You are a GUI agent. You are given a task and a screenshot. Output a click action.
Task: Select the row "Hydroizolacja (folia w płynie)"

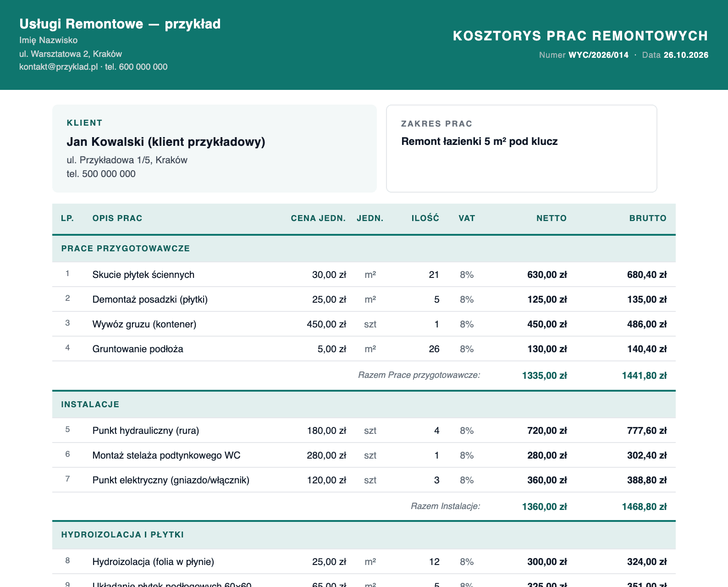pos(364,562)
